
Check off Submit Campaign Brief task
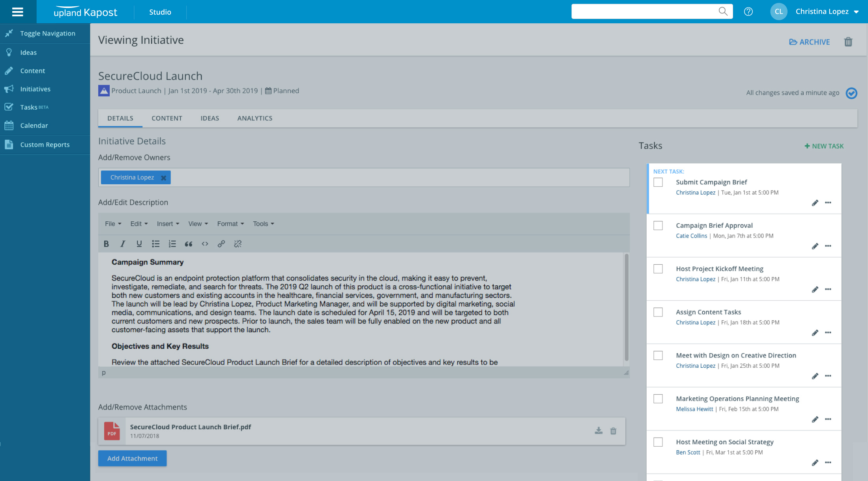(x=658, y=182)
